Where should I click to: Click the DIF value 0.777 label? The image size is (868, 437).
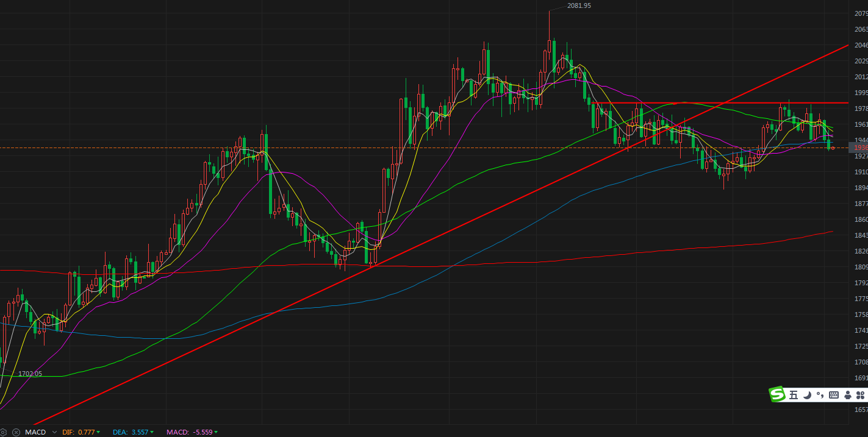pyautogui.click(x=85, y=432)
